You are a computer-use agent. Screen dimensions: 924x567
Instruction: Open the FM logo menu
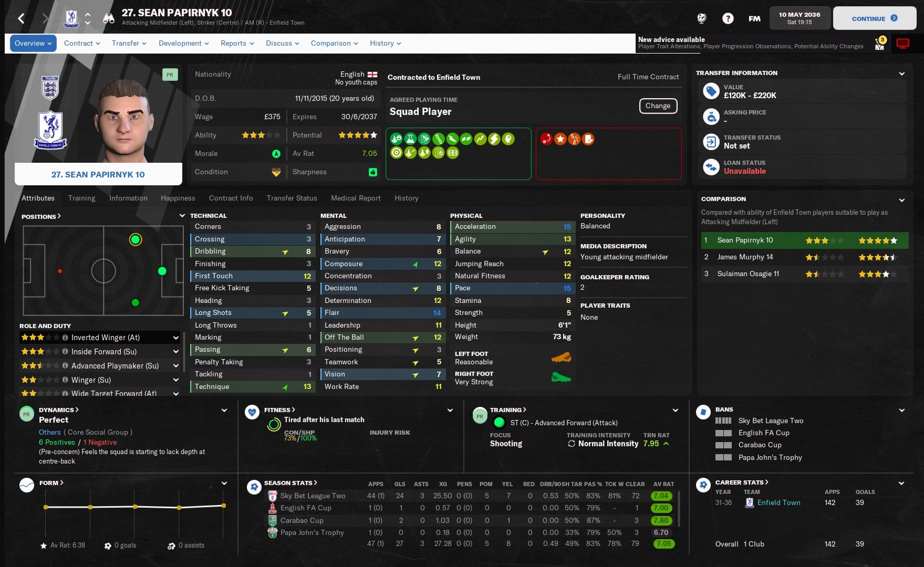[754, 18]
